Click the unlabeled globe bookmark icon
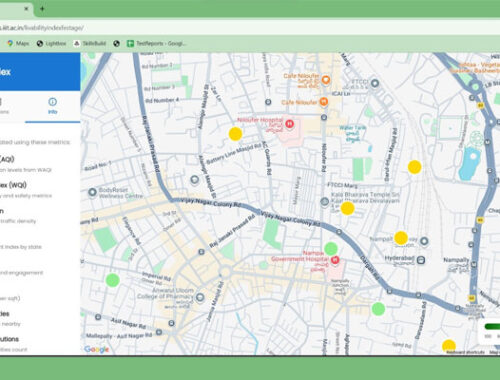Image resolution: width=500 pixels, height=380 pixels. click(x=116, y=43)
